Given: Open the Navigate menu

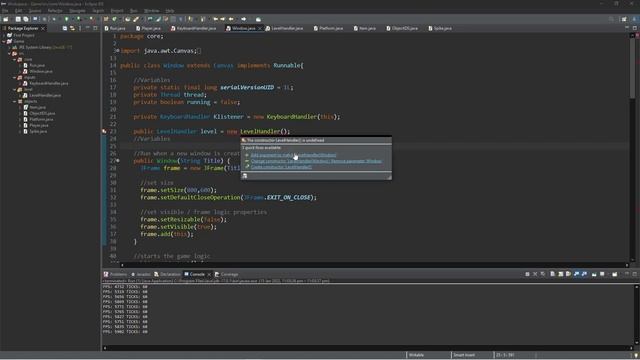Looking at the screenshot, I should tap(77, 11).
